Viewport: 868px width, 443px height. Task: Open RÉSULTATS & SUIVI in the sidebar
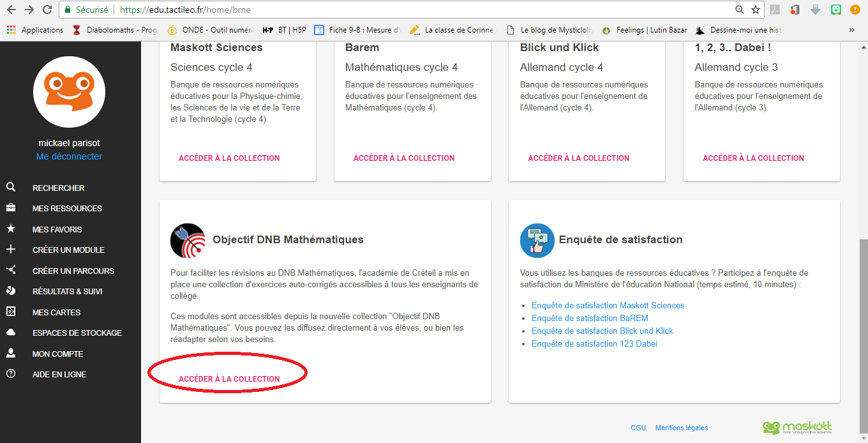pyautogui.click(x=68, y=292)
